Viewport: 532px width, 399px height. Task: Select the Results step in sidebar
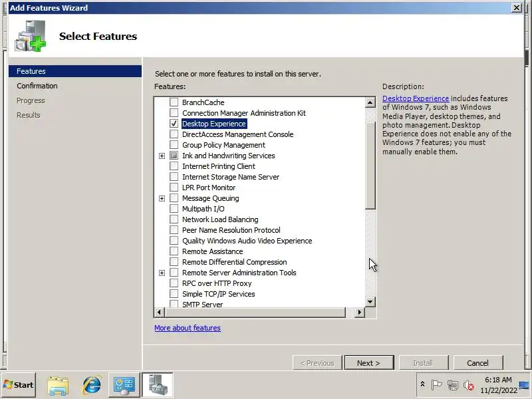(28, 115)
